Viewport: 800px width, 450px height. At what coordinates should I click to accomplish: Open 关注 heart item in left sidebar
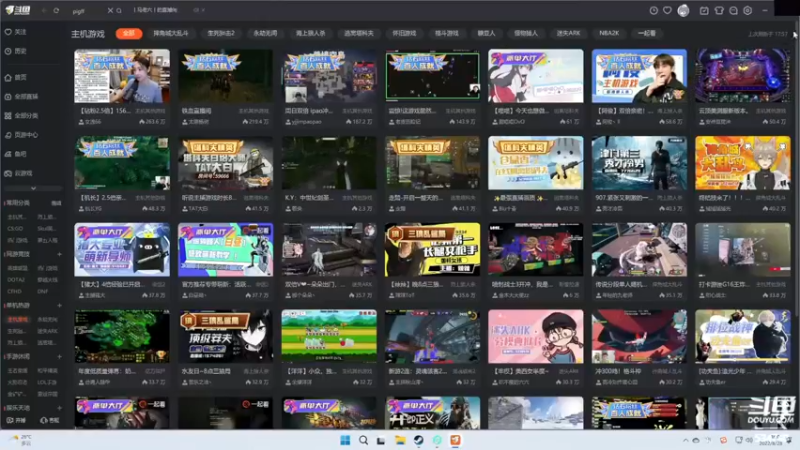(16, 32)
